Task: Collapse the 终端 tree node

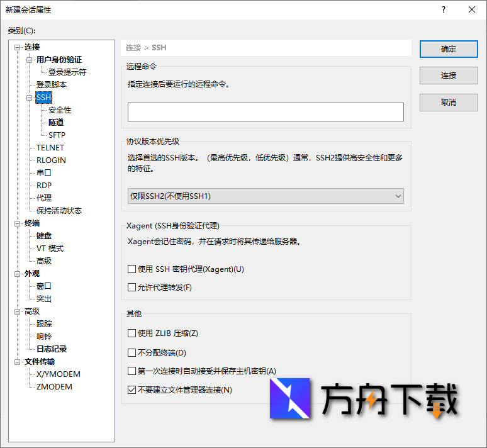Action: [18, 224]
